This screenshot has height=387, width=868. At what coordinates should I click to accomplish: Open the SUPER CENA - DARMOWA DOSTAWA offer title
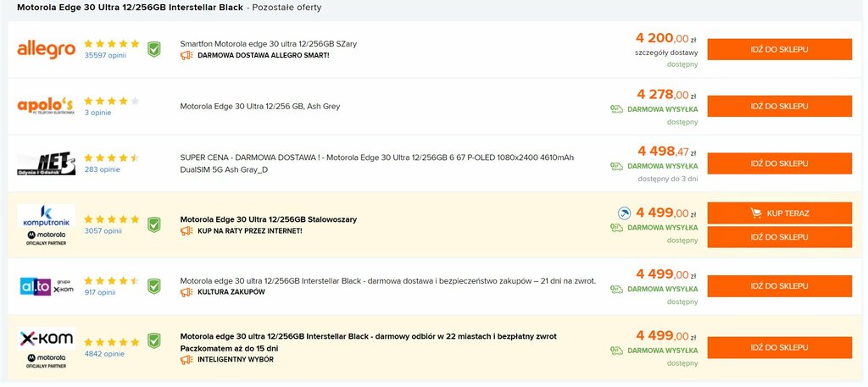click(x=377, y=163)
